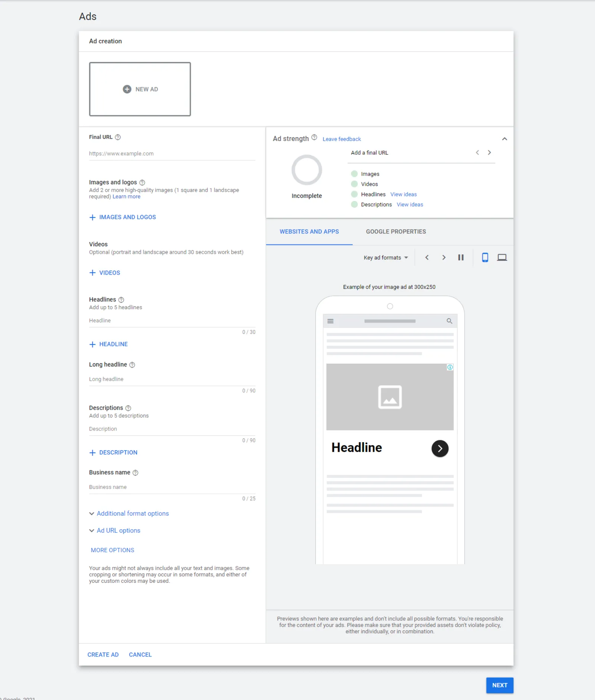595x700 pixels.
Task: Click image placeholder in ad preview
Action: (390, 397)
